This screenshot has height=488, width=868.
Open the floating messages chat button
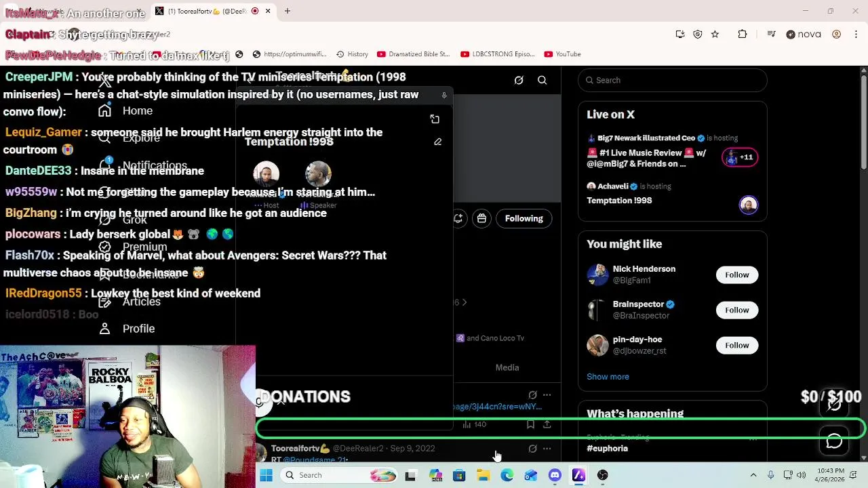(834, 441)
